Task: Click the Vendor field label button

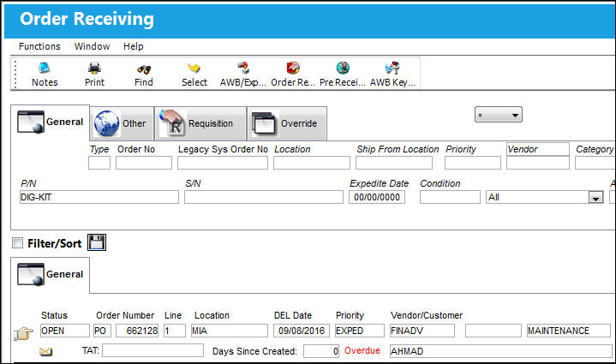Action: tap(537, 149)
